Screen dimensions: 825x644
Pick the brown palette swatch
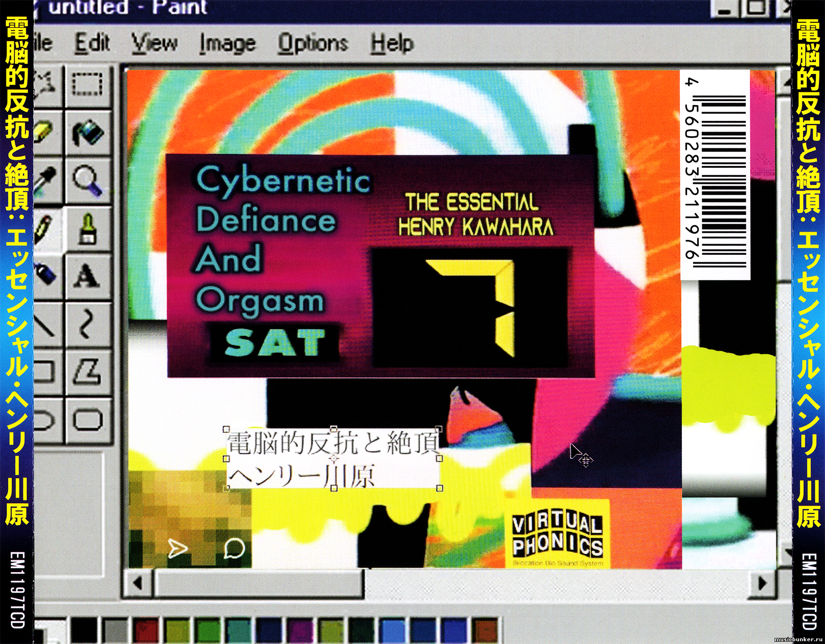(485, 631)
